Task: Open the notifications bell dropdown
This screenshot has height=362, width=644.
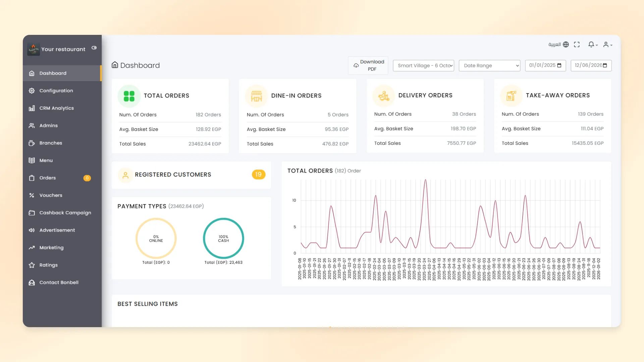Action: point(593,45)
